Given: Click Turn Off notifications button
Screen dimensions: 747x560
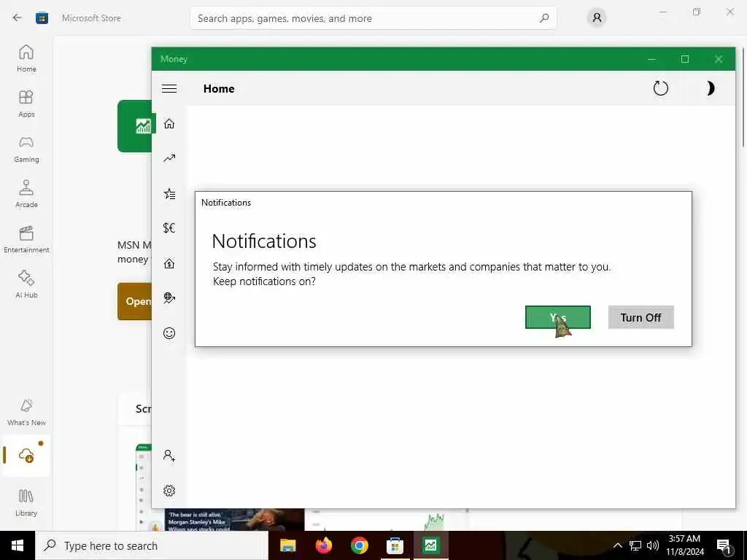Looking at the screenshot, I should tap(640, 317).
